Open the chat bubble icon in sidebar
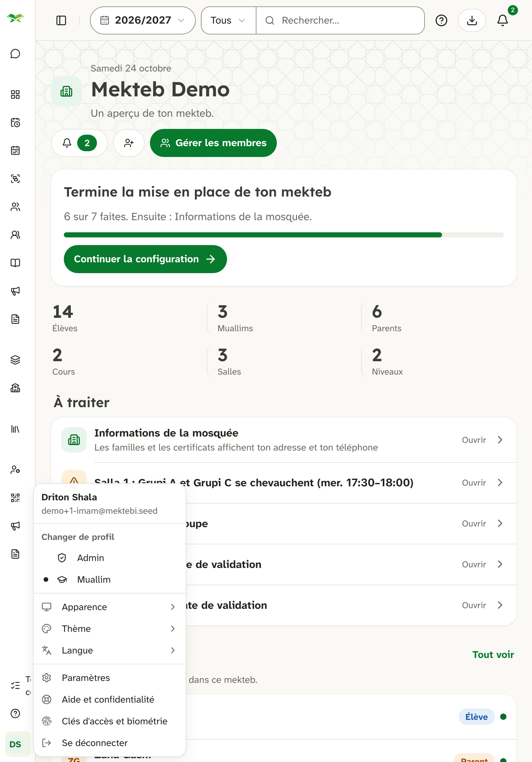532x762 pixels. point(15,54)
